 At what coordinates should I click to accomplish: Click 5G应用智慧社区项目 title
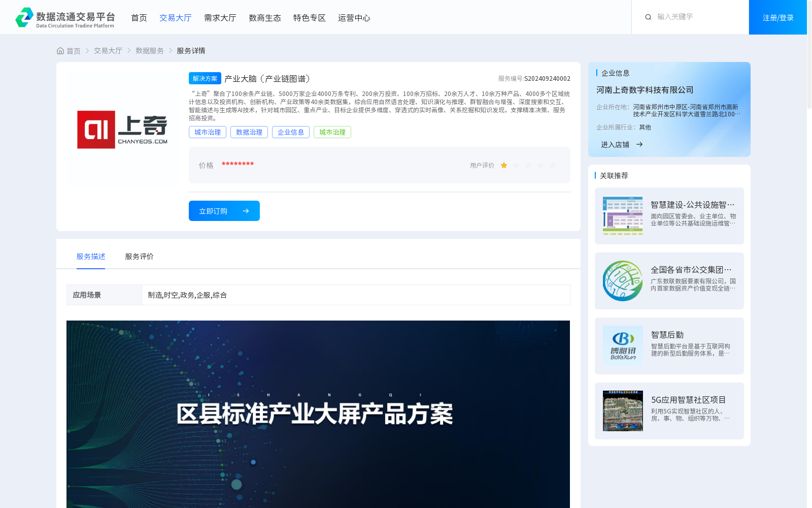[x=689, y=400]
